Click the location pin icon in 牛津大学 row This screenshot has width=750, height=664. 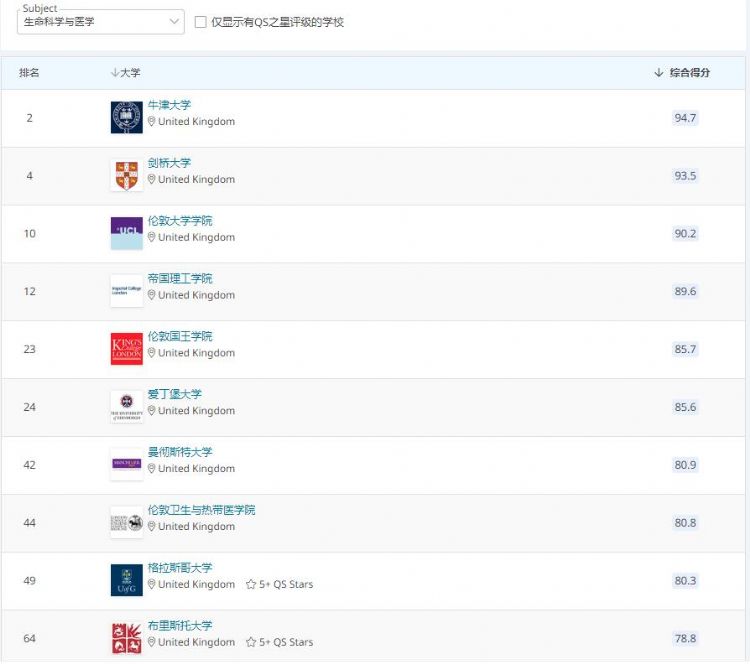pos(151,122)
